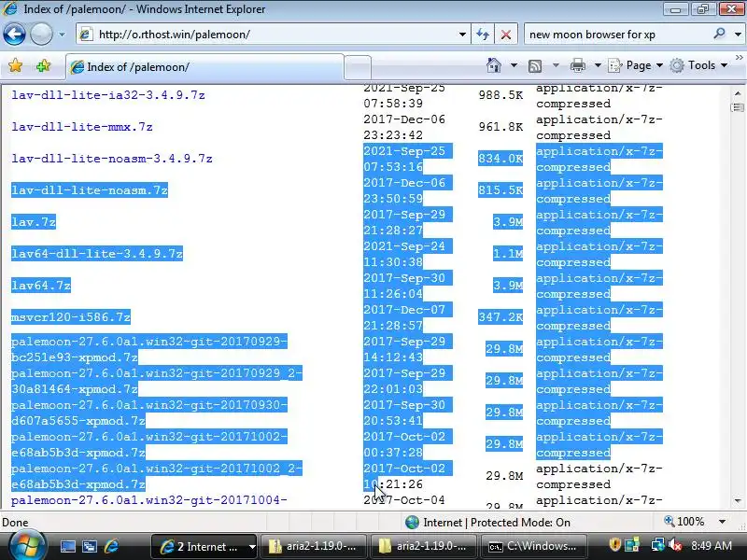
Task: Expand the Feeds dropdown arrow
Action: [556, 65]
